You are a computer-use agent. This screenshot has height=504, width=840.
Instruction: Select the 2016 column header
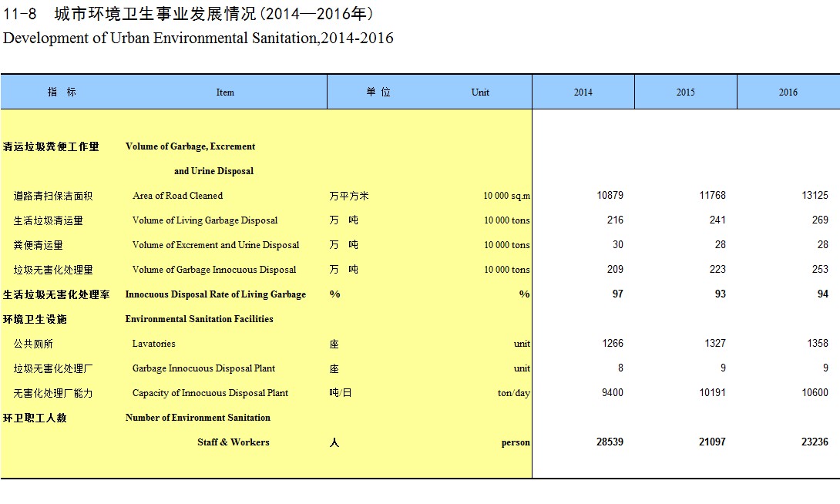[788, 92]
